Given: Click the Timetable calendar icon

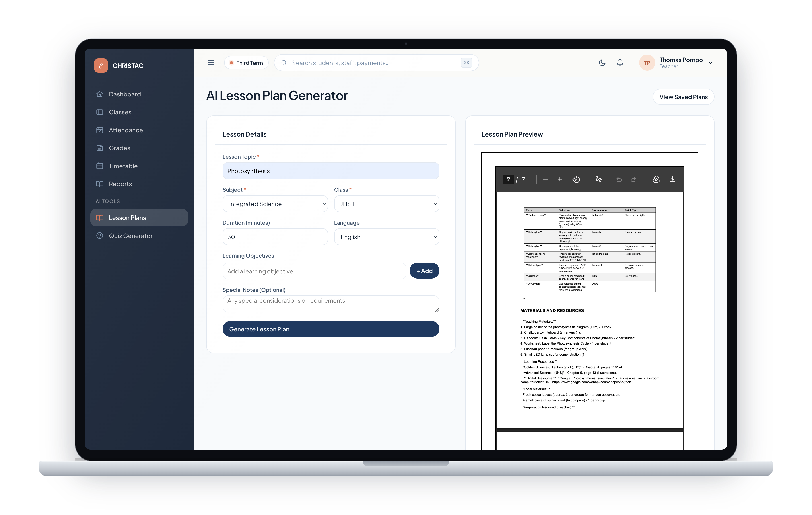Looking at the screenshot, I should tap(99, 166).
